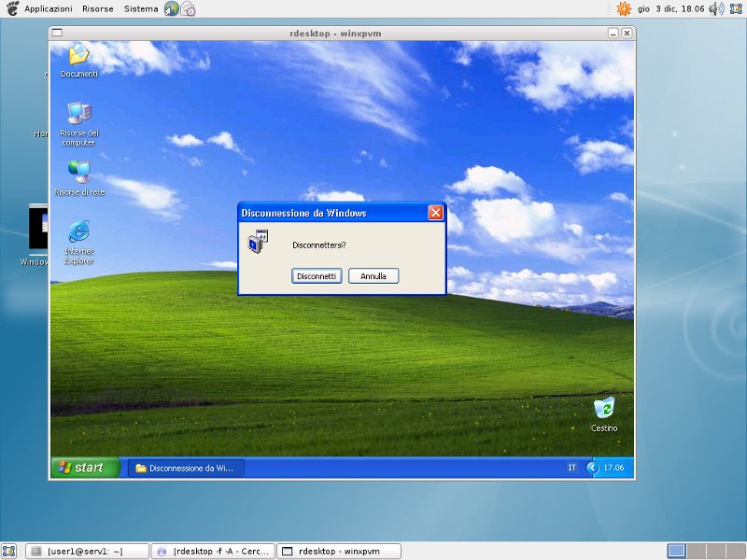The image size is (747, 560).
Task: Open the mail client launcher icon
Action: (188, 8)
